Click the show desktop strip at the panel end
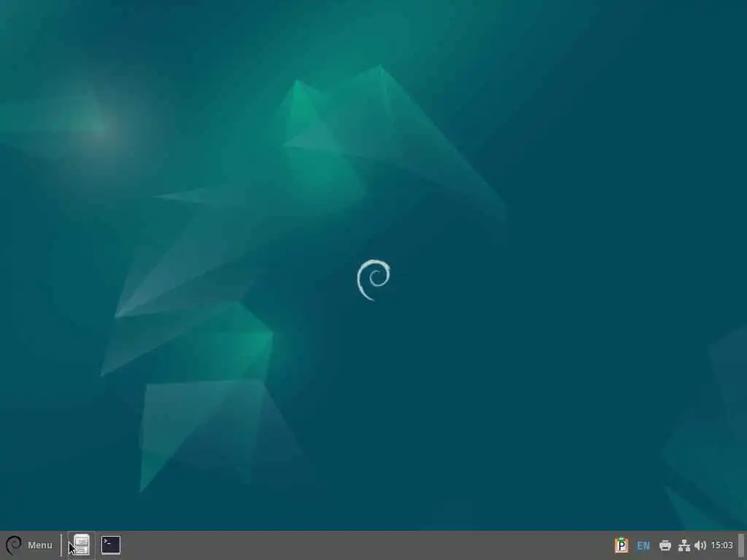Viewport: 747px width, 560px height. (x=741, y=545)
